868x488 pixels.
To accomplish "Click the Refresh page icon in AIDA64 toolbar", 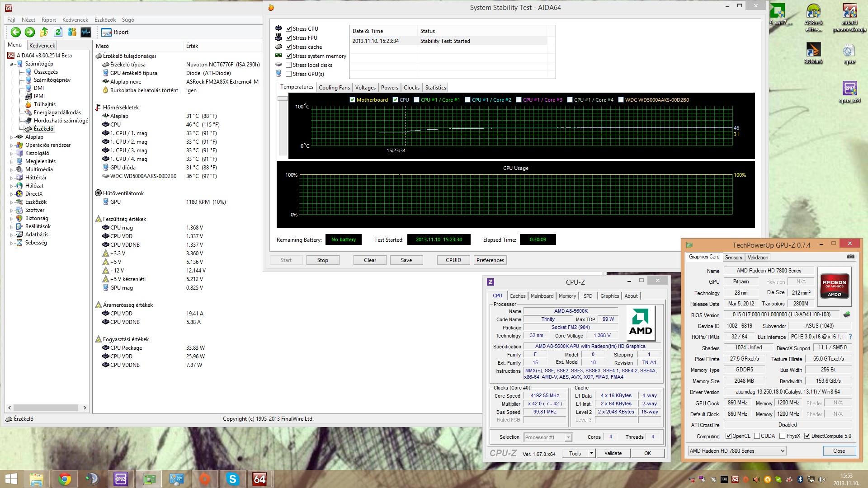I will pos(58,32).
